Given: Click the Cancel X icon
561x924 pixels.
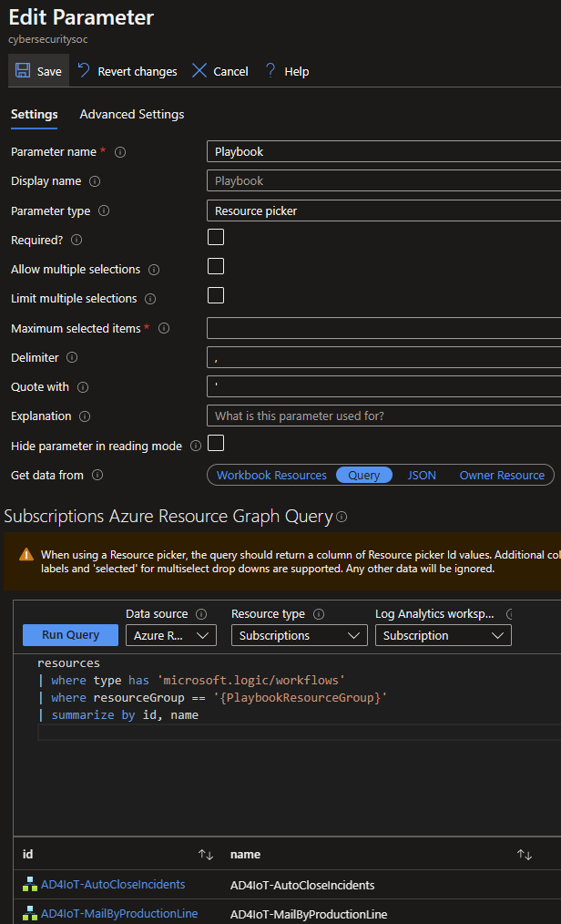Looking at the screenshot, I should coord(199,71).
